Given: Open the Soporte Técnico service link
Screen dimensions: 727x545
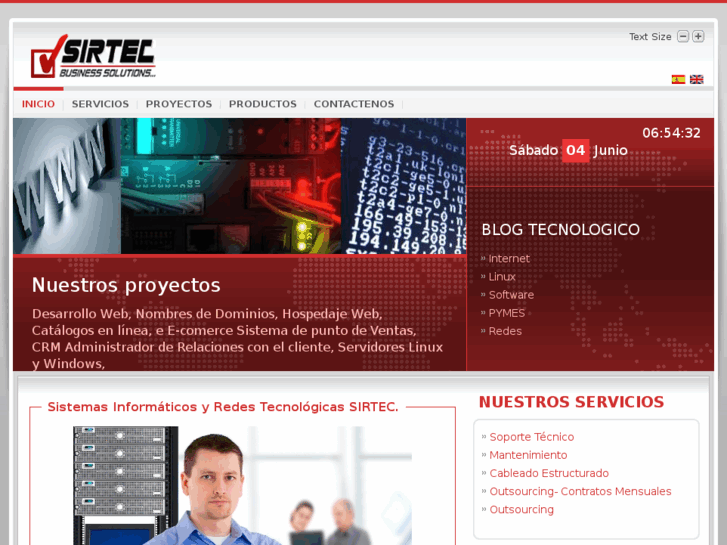Looking at the screenshot, I should pos(531,437).
